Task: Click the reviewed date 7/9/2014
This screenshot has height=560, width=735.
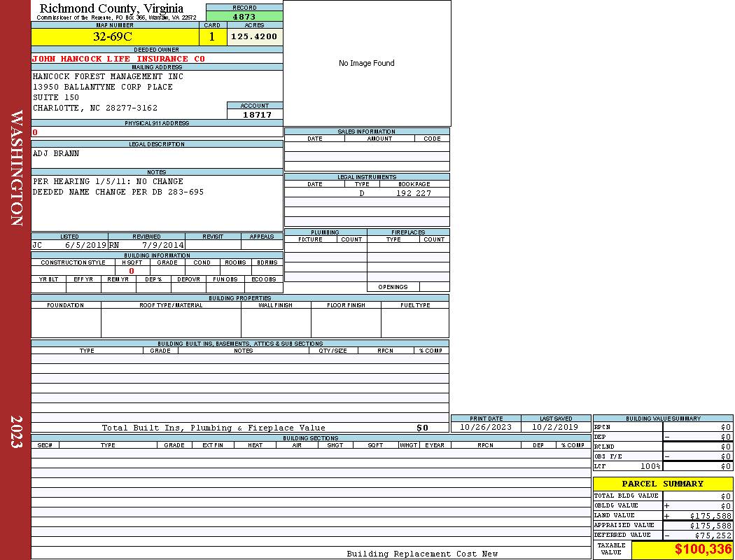Action: click(162, 245)
